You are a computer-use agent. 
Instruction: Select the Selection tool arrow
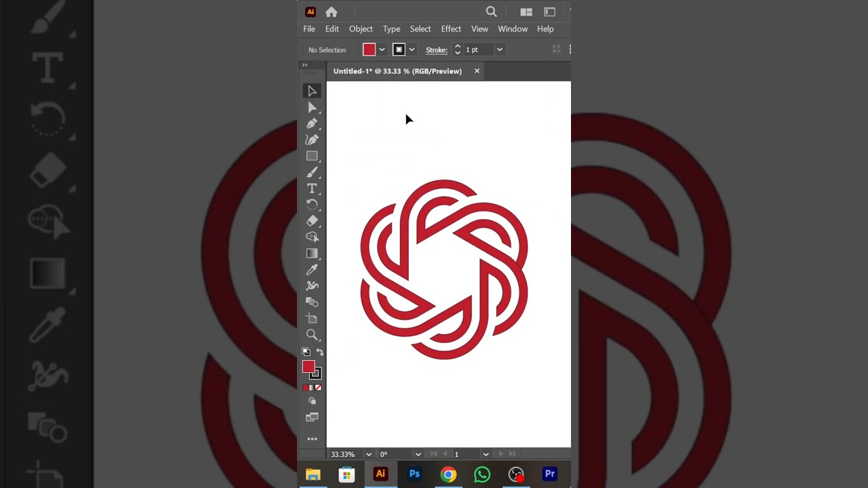[312, 91]
